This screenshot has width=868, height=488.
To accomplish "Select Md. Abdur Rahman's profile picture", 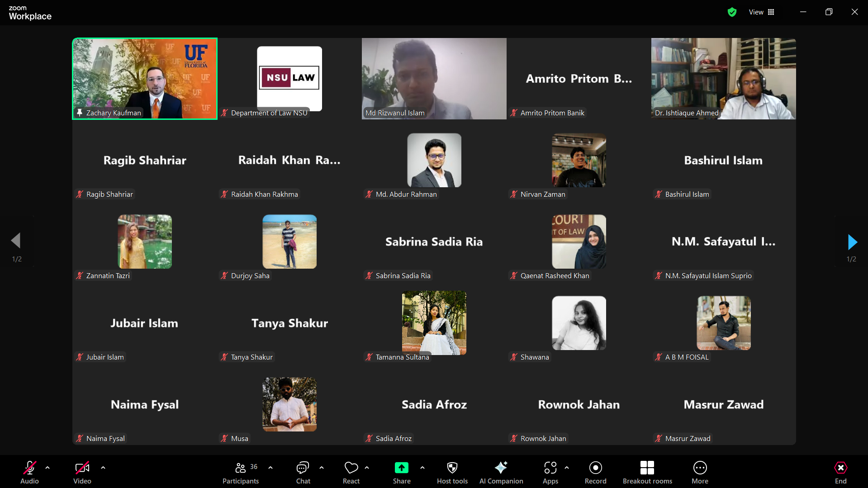I will [x=434, y=160].
